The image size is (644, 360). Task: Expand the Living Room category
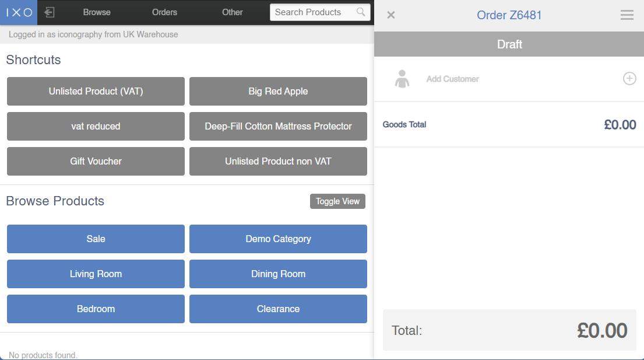96,274
